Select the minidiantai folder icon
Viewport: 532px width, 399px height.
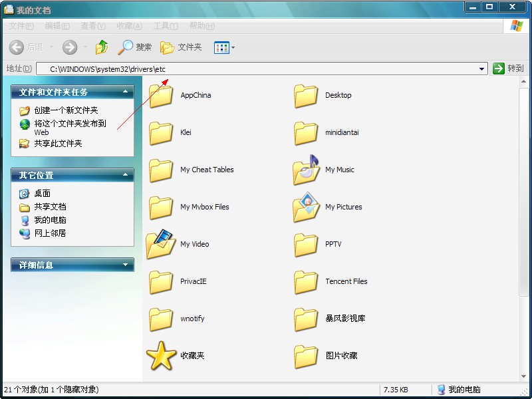306,133
